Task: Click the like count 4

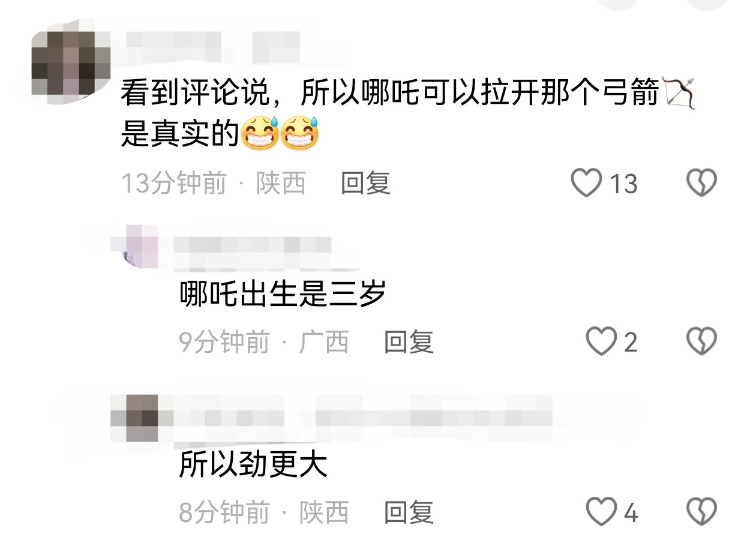Action: [x=630, y=513]
